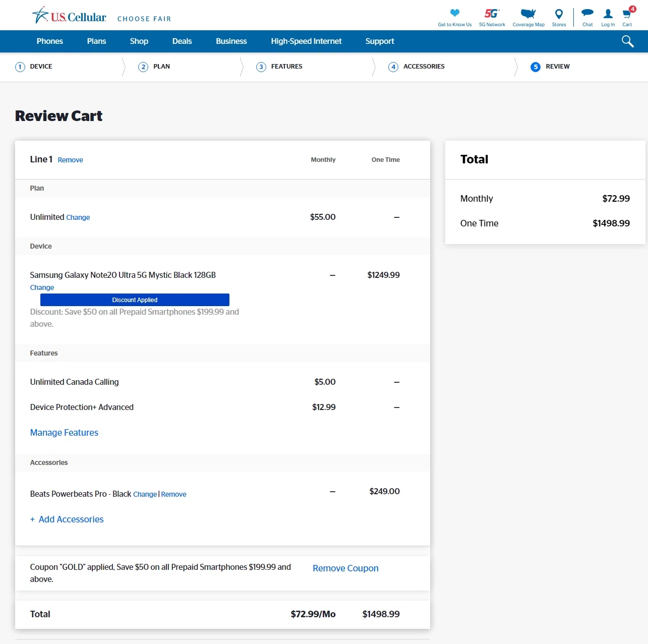Open the Deals menu

(182, 41)
